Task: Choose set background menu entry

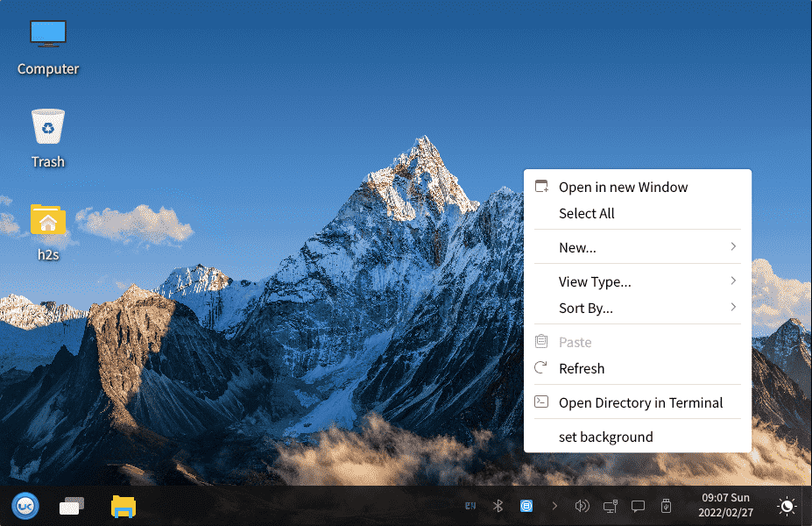Action: pos(638,437)
